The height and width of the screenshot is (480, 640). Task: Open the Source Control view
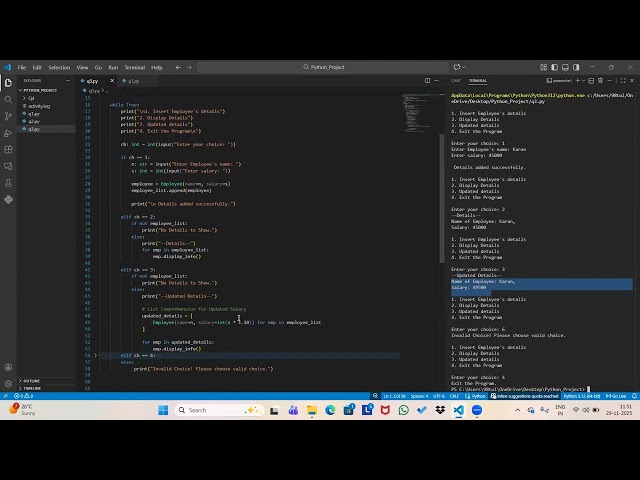(8, 116)
